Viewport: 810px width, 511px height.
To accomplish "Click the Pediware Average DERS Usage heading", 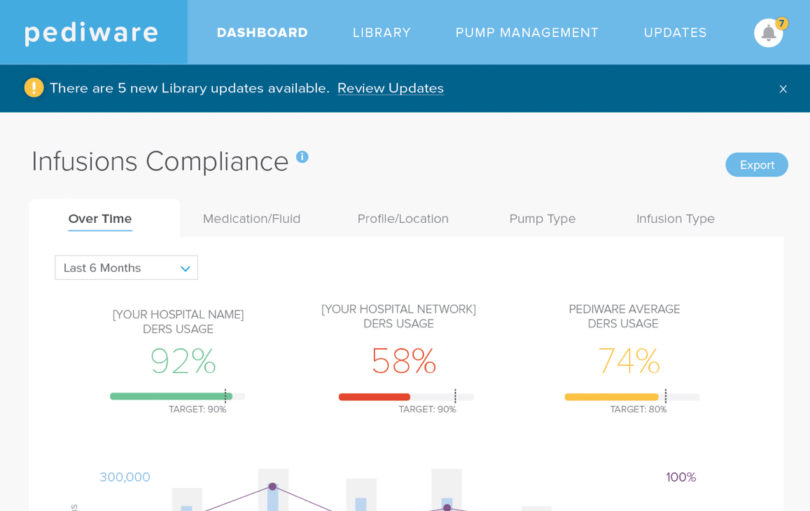I will 624,316.
